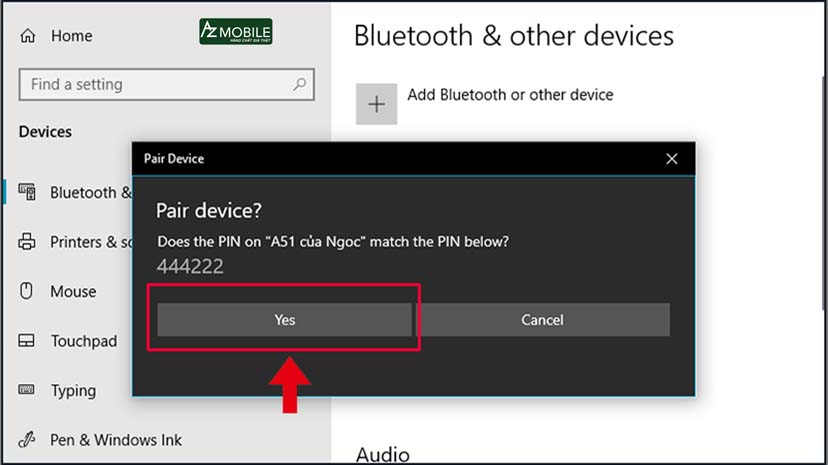Click the printer icon in the sidebar
This screenshot has width=828, height=465.
click(x=28, y=242)
